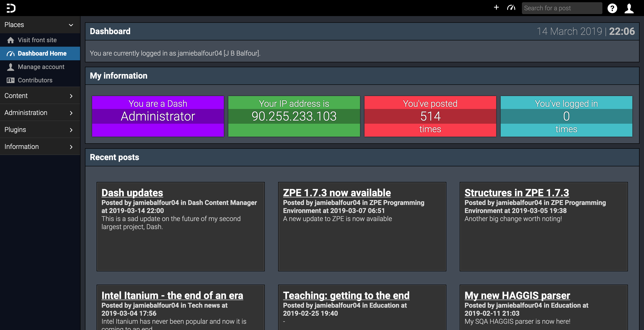This screenshot has width=644, height=330.
Task: Collapse the Places section
Action: [71, 25]
